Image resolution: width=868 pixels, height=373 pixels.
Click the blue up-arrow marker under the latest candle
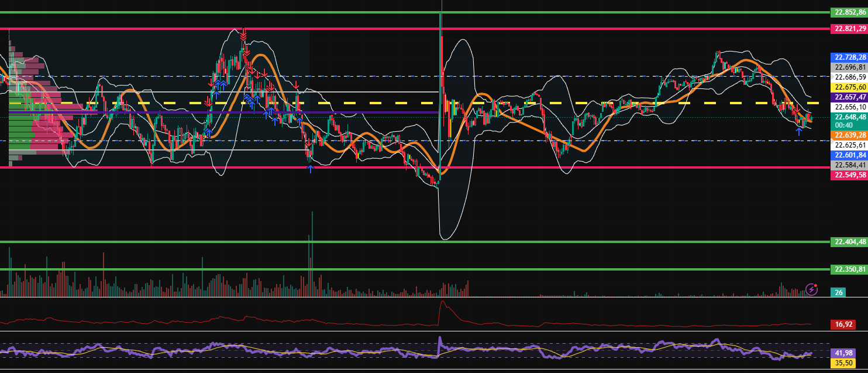coord(799,132)
